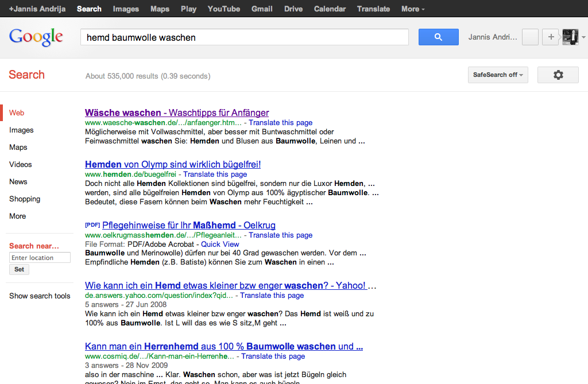Select Web in left sidebar
Image resolution: width=588 pixels, height=384 pixels.
[x=17, y=113]
